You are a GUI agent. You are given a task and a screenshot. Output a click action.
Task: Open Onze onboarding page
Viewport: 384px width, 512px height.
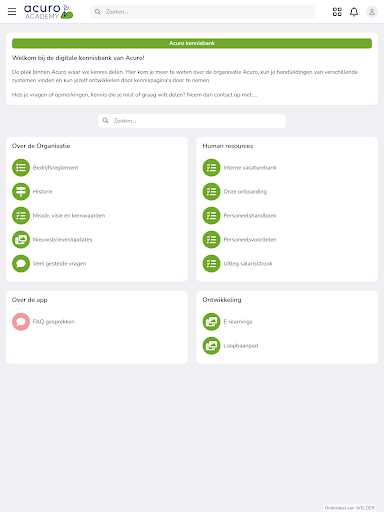coord(245,192)
